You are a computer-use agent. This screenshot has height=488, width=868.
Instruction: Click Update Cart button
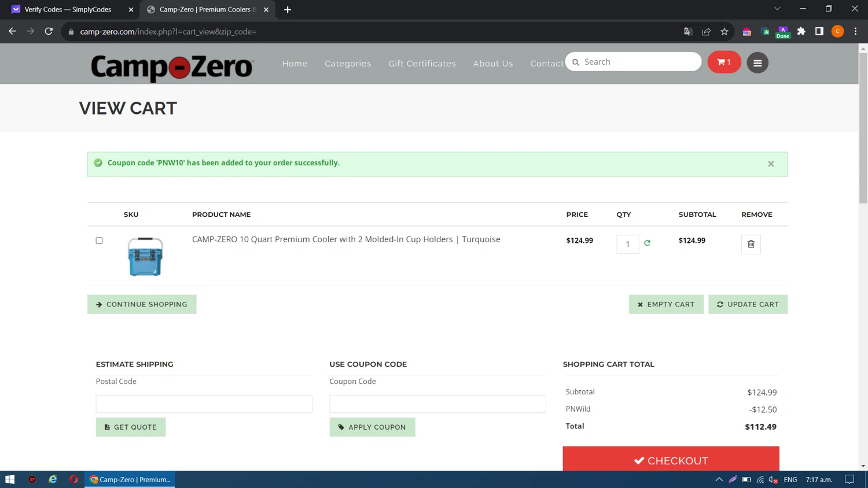(x=748, y=304)
